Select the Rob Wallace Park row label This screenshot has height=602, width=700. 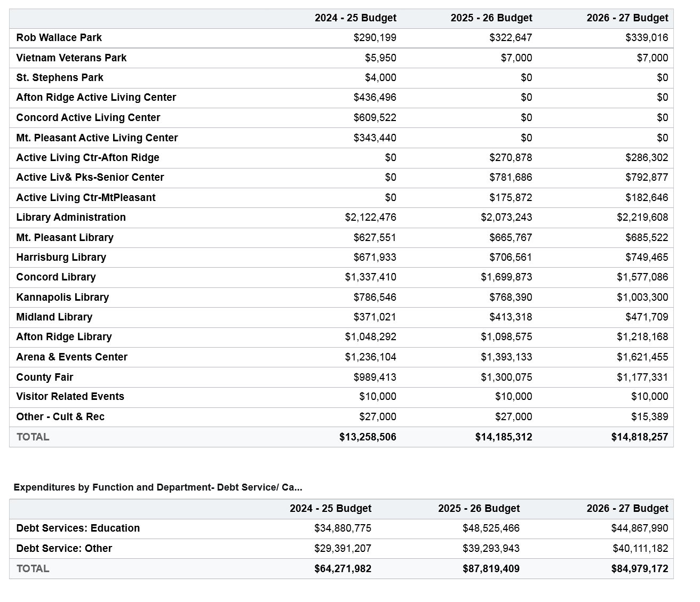click(59, 38)
